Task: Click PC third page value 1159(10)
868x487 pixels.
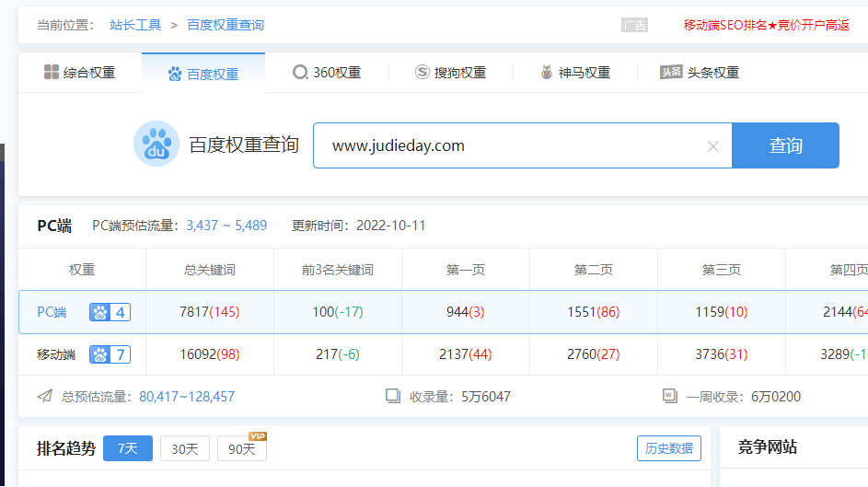Action: click(722, 312)
